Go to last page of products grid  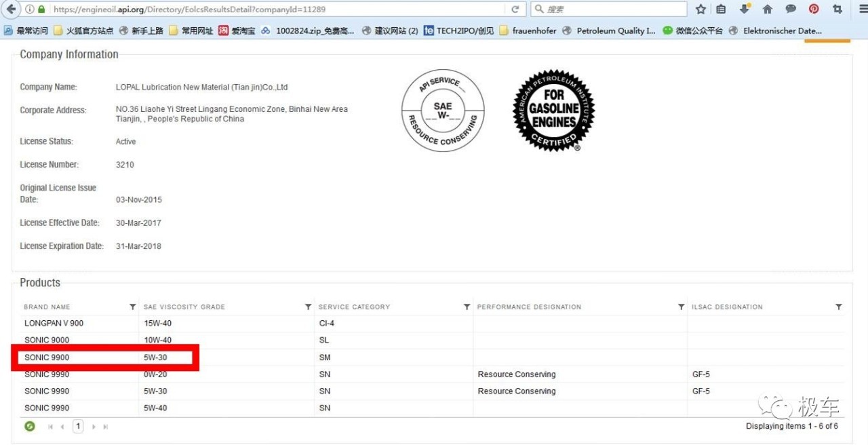[105, 427]
